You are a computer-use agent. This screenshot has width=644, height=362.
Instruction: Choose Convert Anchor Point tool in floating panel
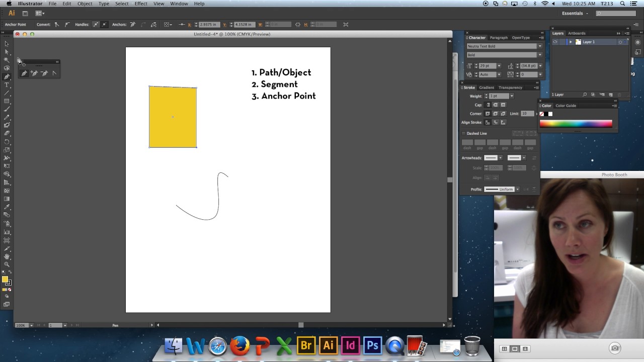point(54,73)
